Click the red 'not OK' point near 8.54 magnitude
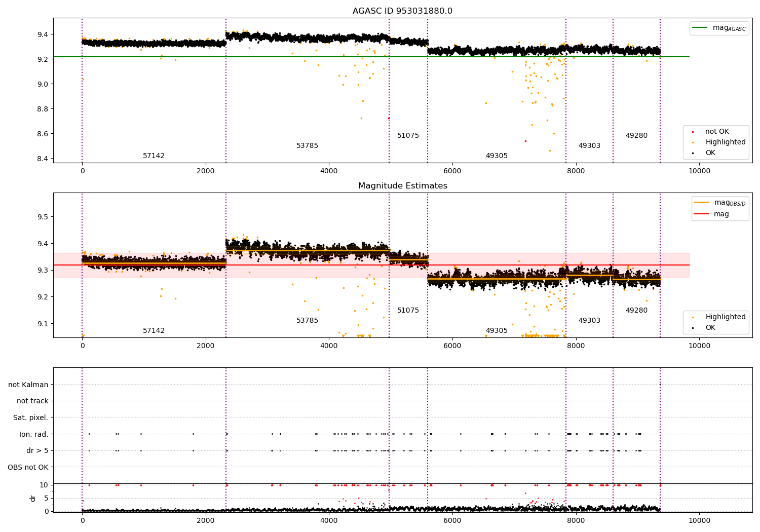 [x=525, y=141]
